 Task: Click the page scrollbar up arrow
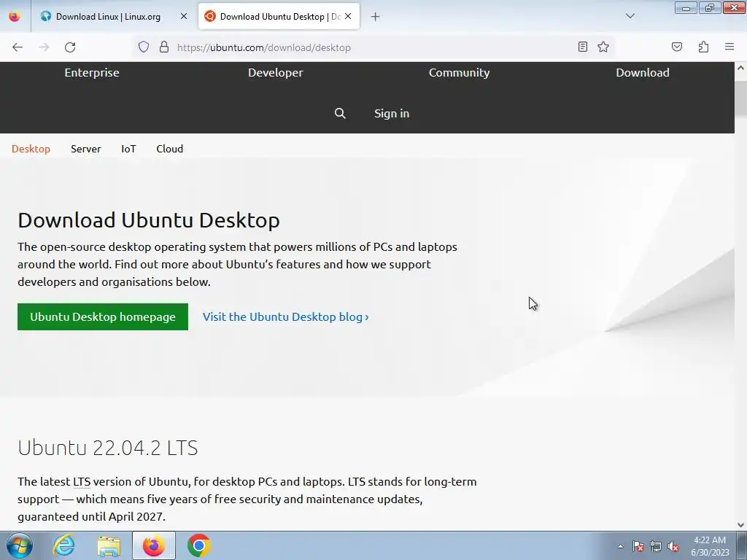741,68
